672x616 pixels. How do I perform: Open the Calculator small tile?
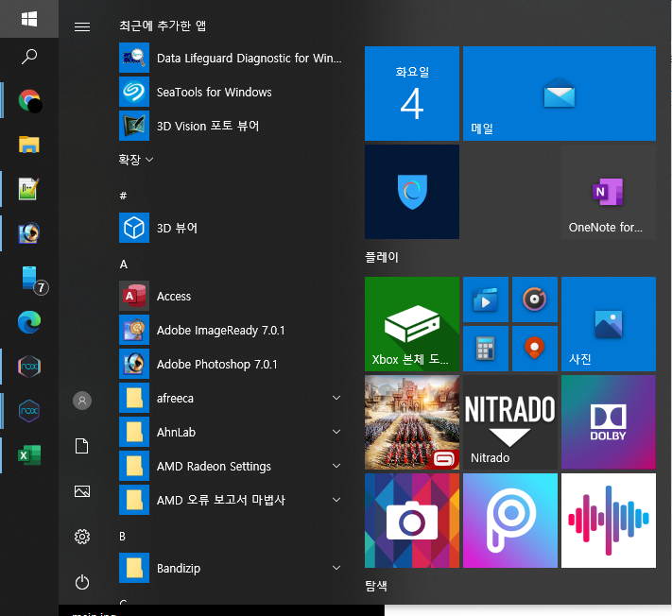tap(486, 349)
